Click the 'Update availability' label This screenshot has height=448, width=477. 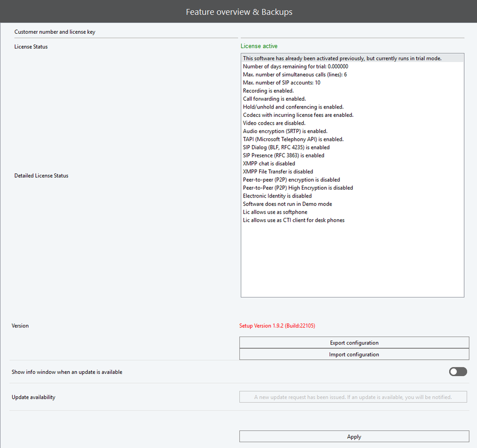(34, 397)
